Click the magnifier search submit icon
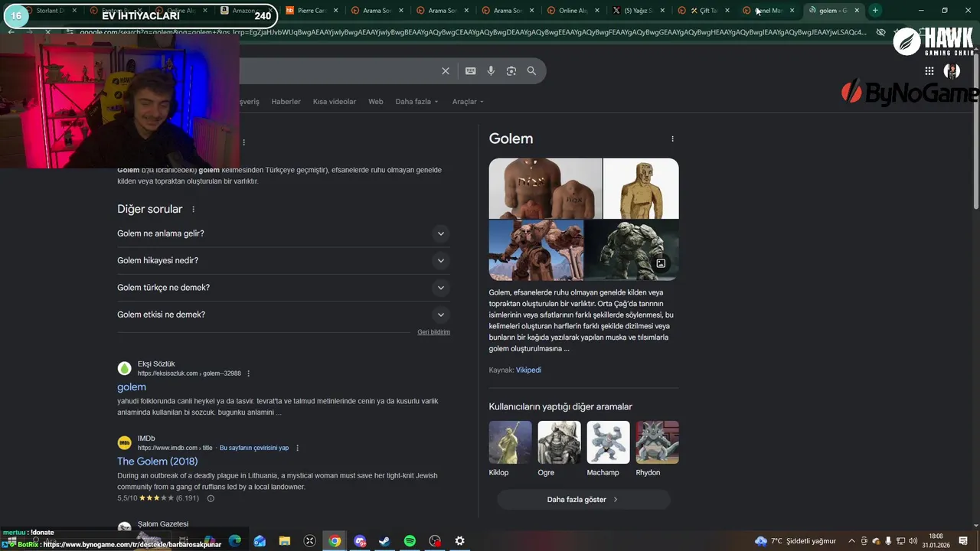980x551 pixels. [531, 71]
